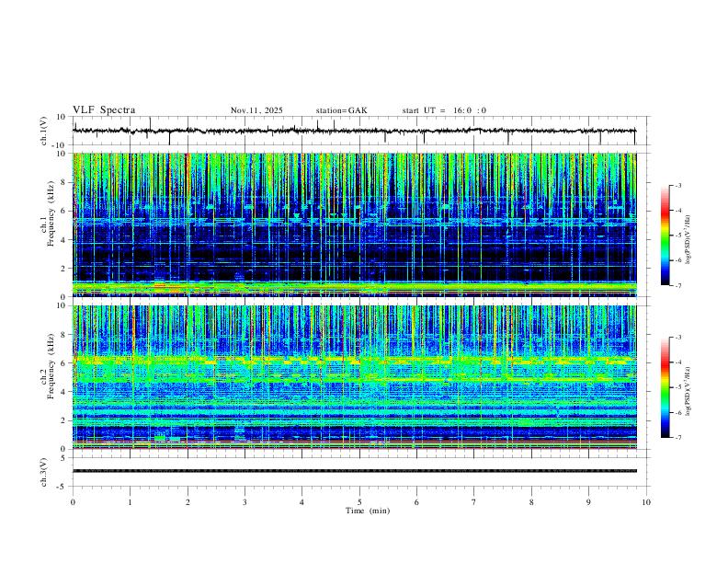Click the "9" time axis tick label
728x563 pixels.
click(x=588, y=502)
